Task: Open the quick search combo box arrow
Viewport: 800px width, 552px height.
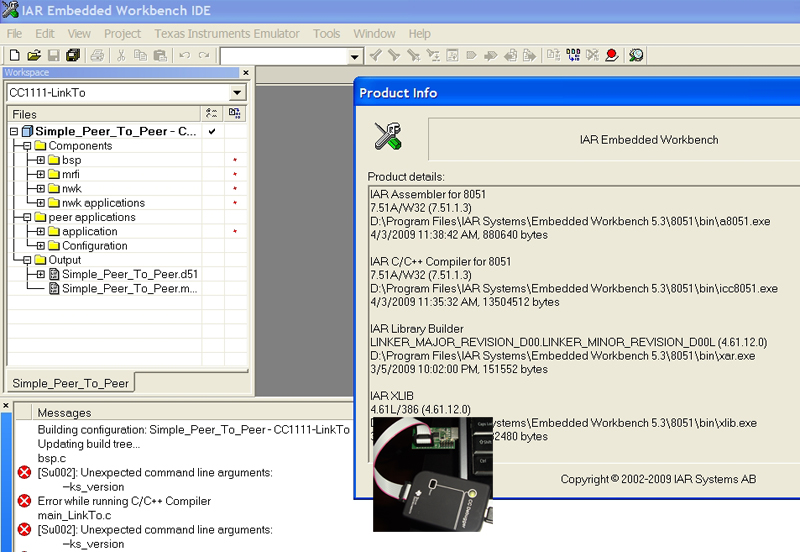Action: [354, 57]
